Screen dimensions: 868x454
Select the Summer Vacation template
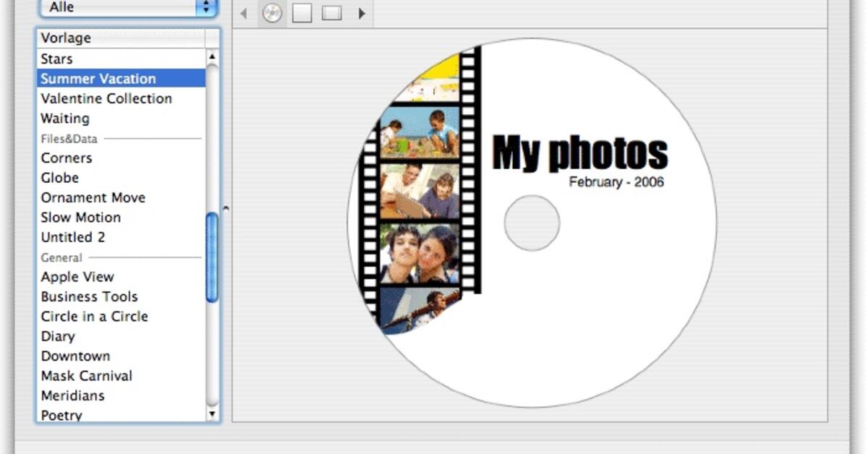122,79
